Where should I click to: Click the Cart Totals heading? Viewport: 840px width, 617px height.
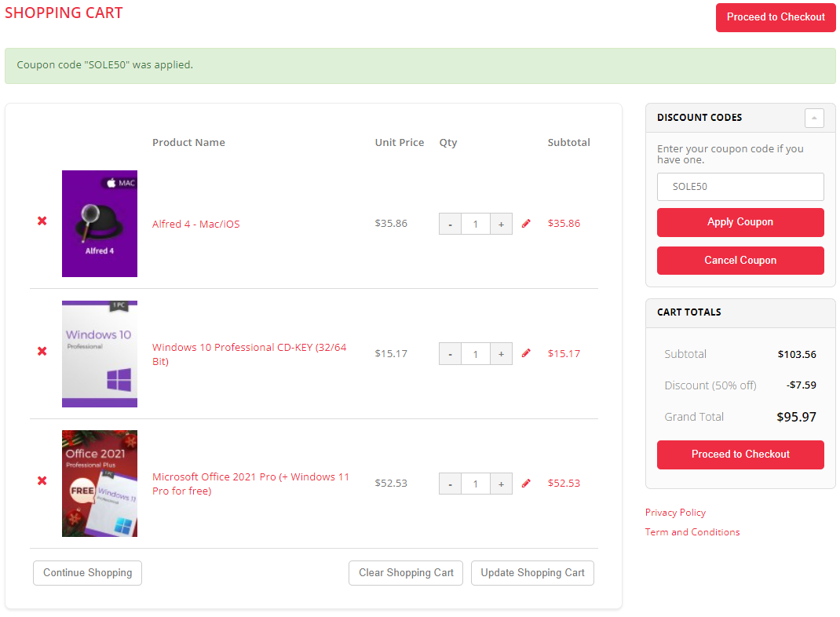click(x=689, y=312)
